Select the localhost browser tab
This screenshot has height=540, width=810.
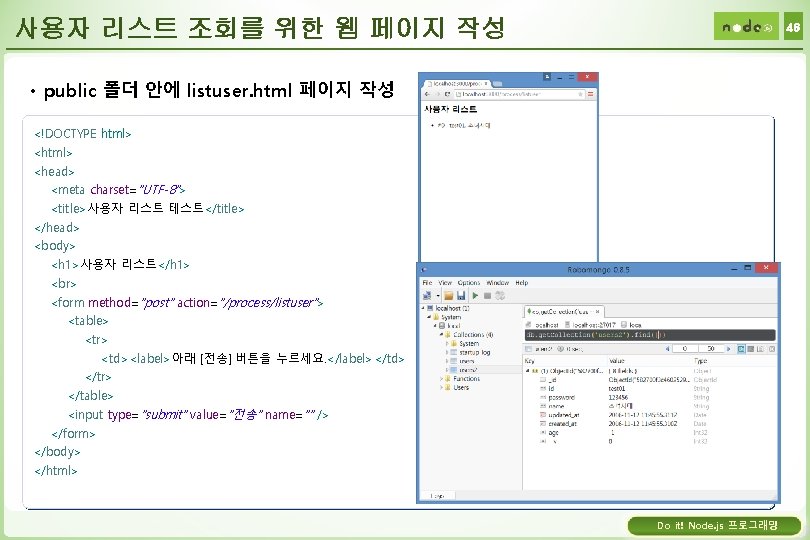click(458, 83)
